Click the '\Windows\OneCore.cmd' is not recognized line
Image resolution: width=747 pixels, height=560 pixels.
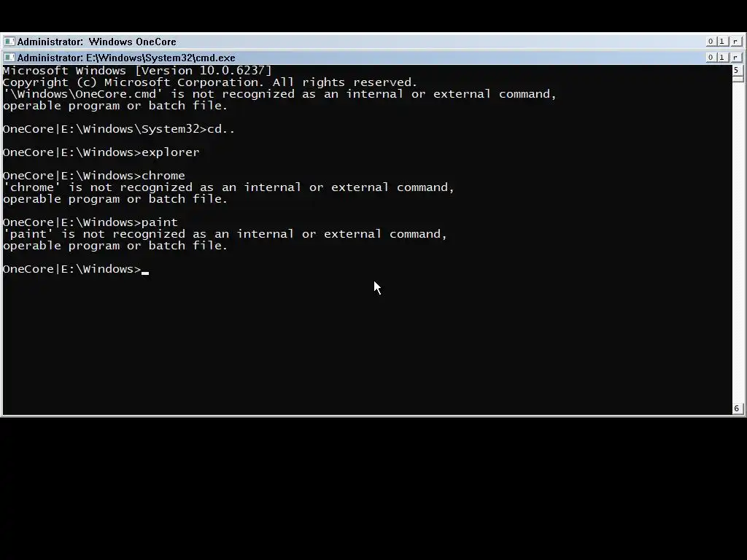pyautogui.click(x=279, y=94)
